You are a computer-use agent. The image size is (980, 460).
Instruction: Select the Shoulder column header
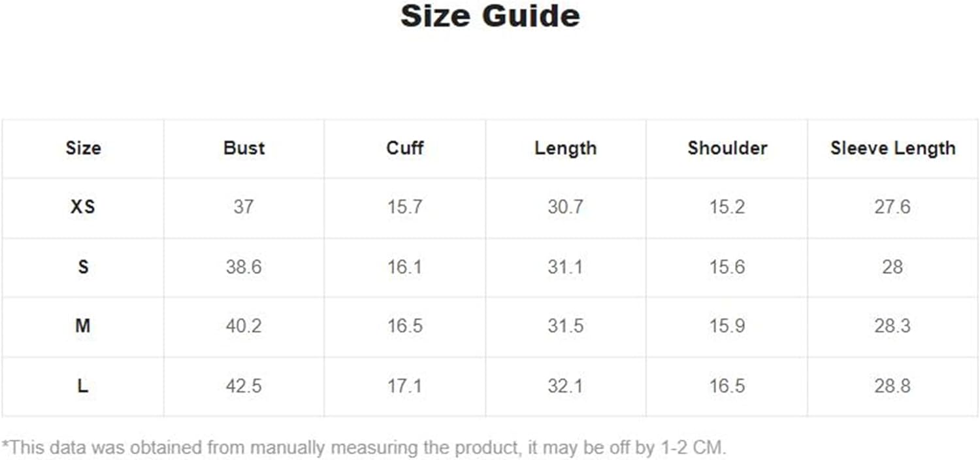coord(727,148)
